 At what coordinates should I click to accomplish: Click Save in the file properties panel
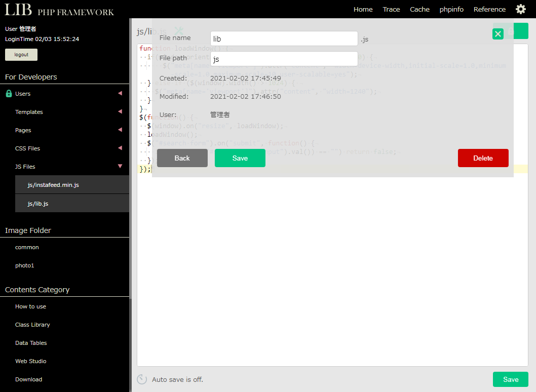[240, 158]
